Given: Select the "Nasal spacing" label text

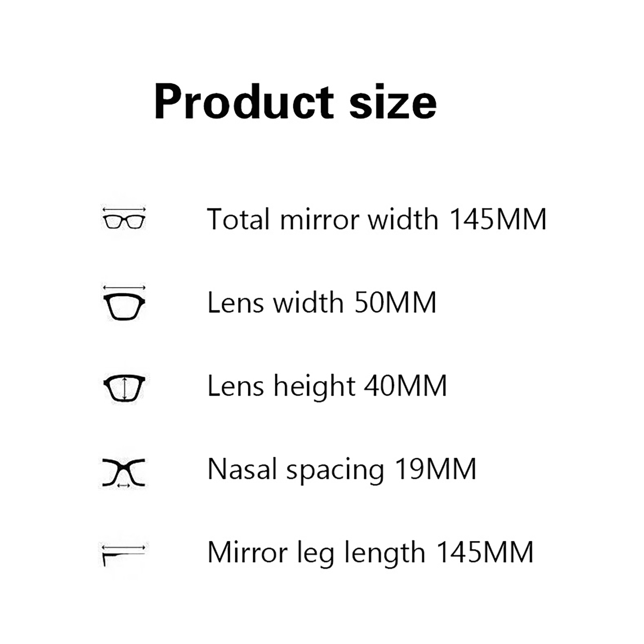Looking at the screenshot, I should coord(296,469).
